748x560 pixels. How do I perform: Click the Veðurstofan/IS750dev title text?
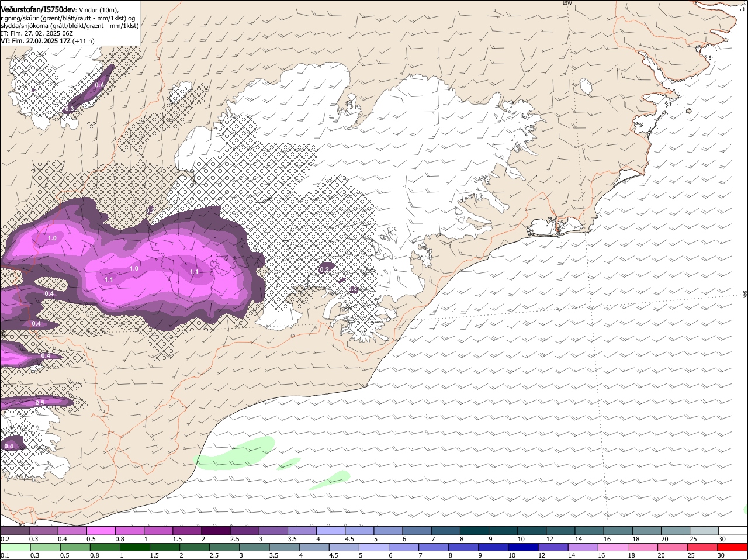click(x=38, y=9)
